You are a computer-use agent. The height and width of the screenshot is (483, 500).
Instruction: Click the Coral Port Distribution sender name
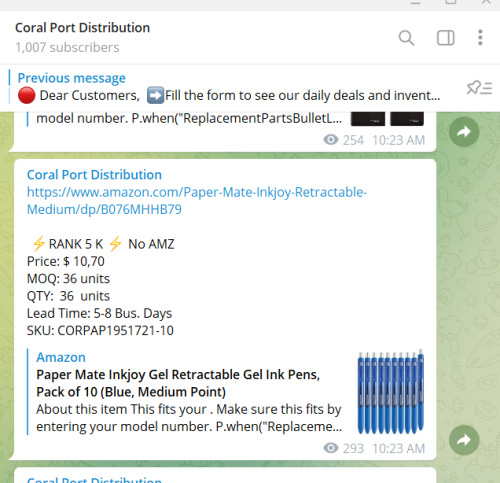pos(94,175)
